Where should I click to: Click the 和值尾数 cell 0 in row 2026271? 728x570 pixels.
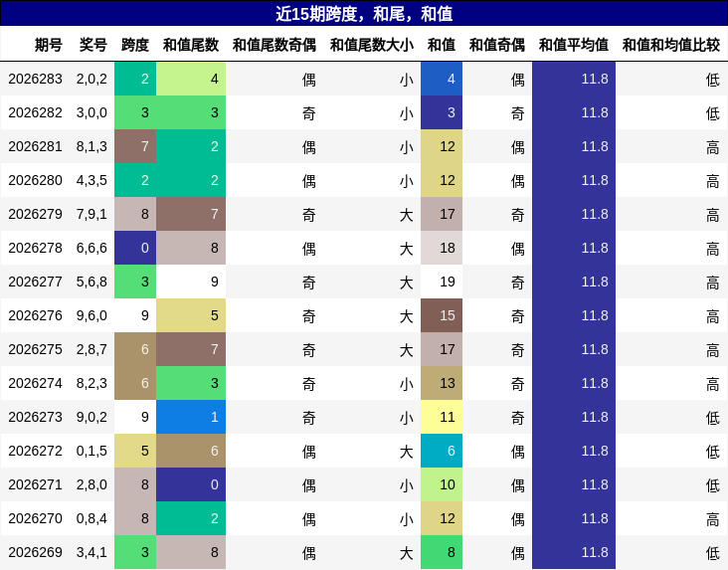point(191,485)
